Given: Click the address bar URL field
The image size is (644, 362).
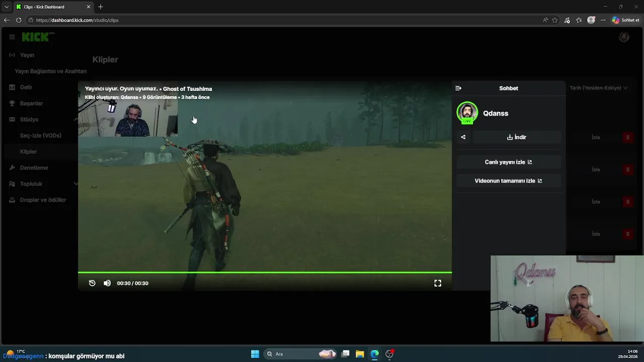Looking at the screenshot, I should click(x=282, y=20).
